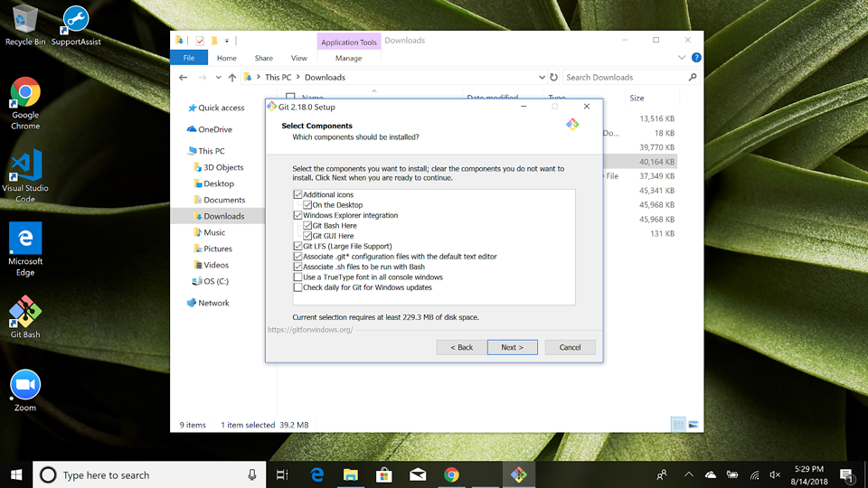
Task: Uncheck Git GUI Here
Action: click(x=307, y=236)
